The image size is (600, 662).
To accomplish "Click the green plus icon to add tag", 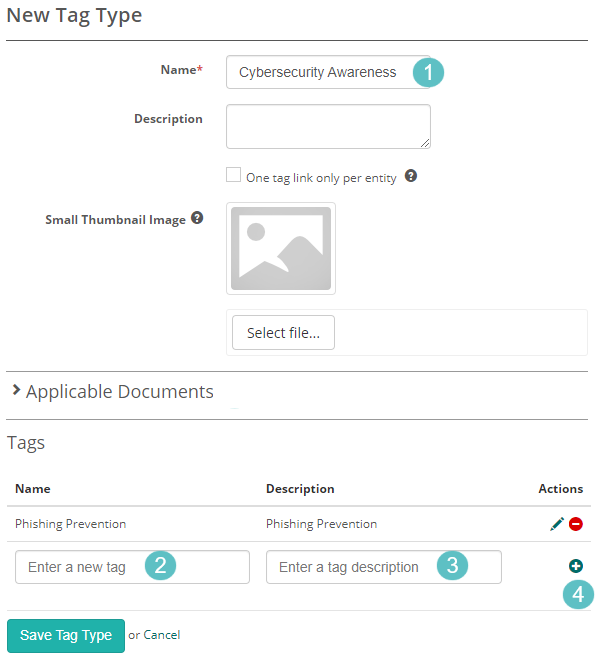I will click(576, 566).
